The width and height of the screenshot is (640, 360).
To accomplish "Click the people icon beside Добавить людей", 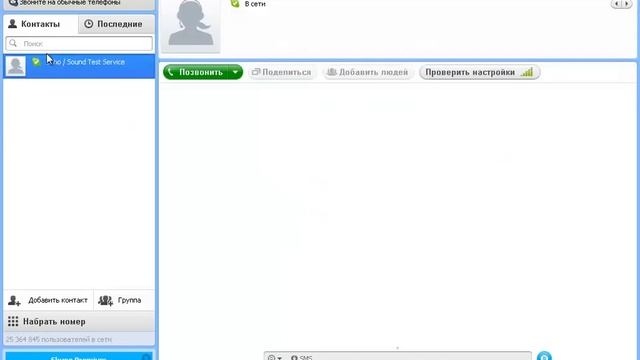I will tap(332, 72).
